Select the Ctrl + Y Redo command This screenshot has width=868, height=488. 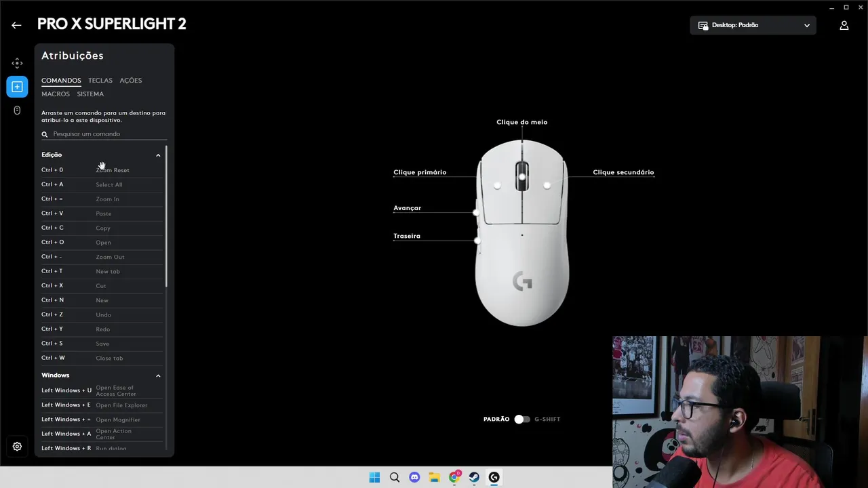102,329
